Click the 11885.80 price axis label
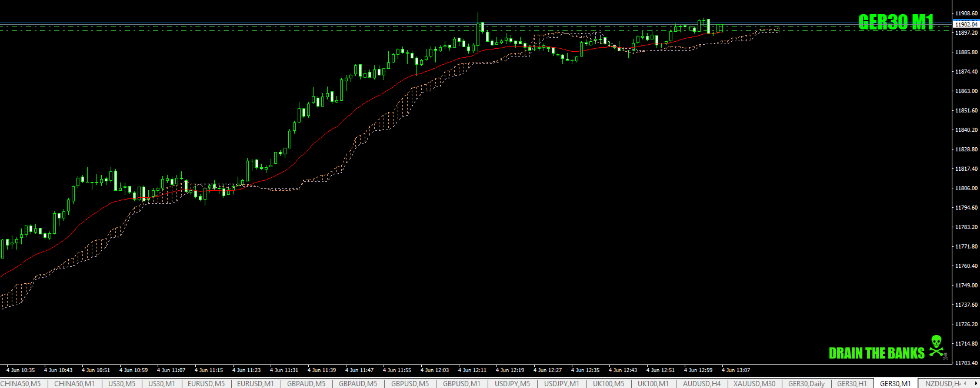The width and height of the screenshot is (980, 388). point(966,52)
